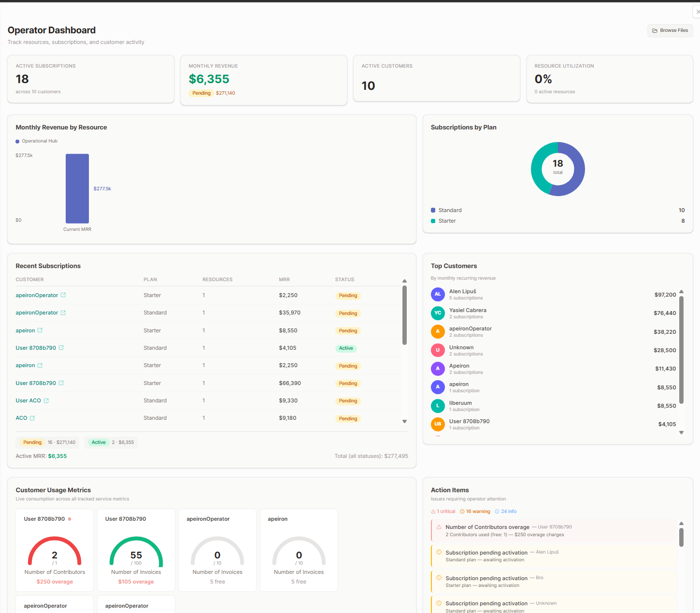Click the up arrow of Top Customers scrollbar

click(x=682, y=292)
